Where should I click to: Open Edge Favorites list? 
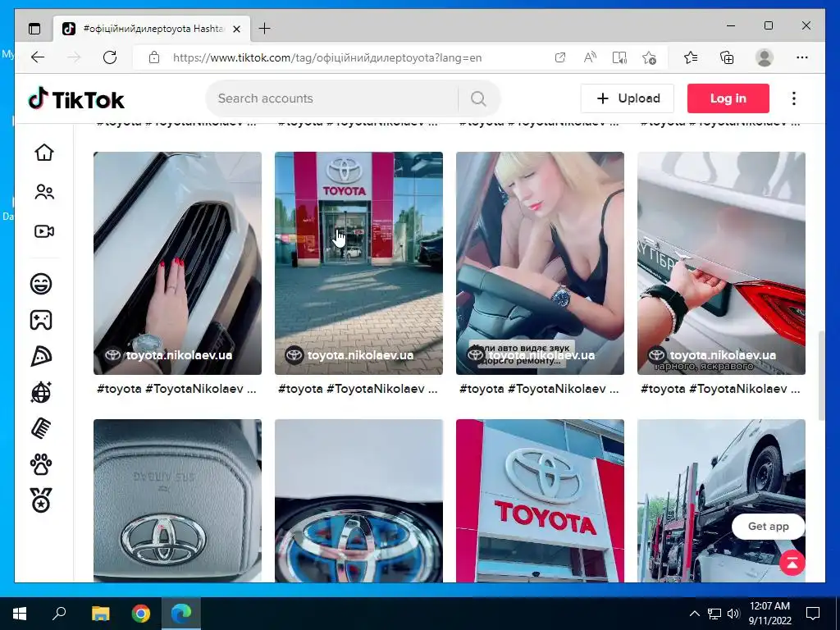pyautogui.click(x=691, y=57)
